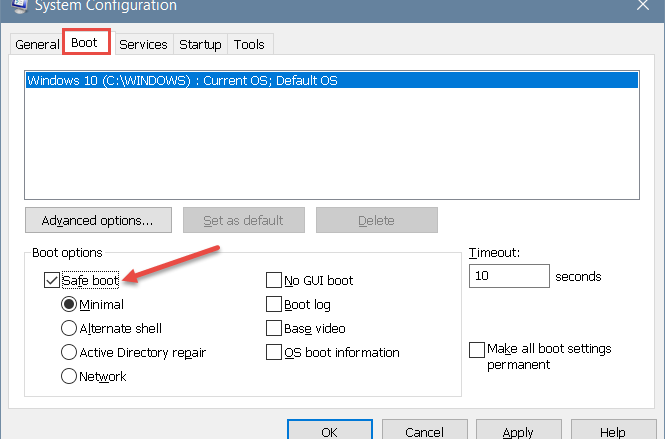Switch to the General tab

[x=37, y=44]
